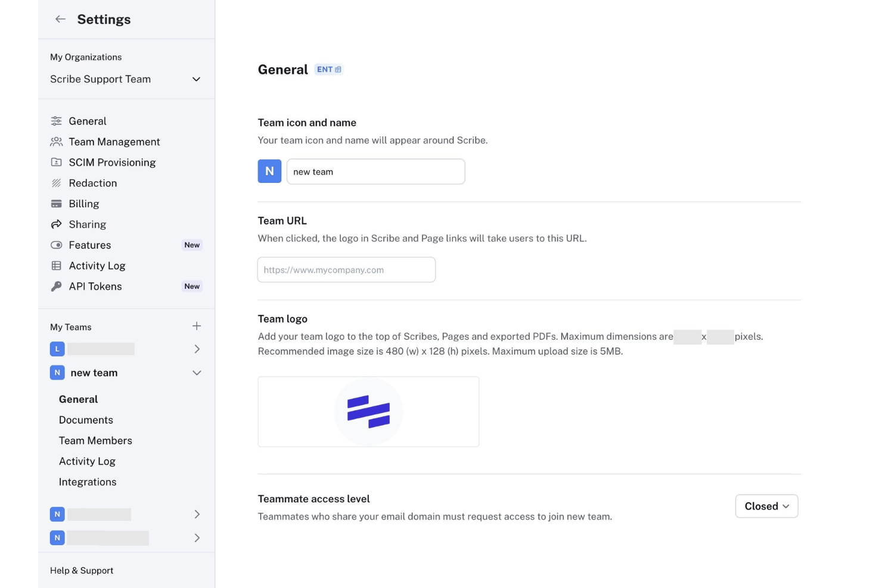This screenshot has width=882, height=588.
Task: Open Activity Log under new team
Action: coord(87,461)
